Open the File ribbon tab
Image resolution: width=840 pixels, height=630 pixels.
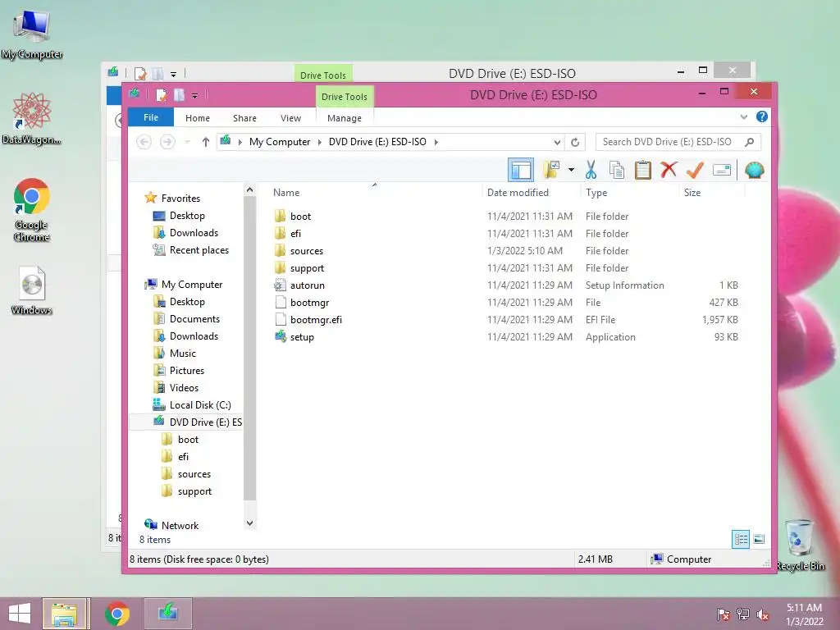pos(151,117)
